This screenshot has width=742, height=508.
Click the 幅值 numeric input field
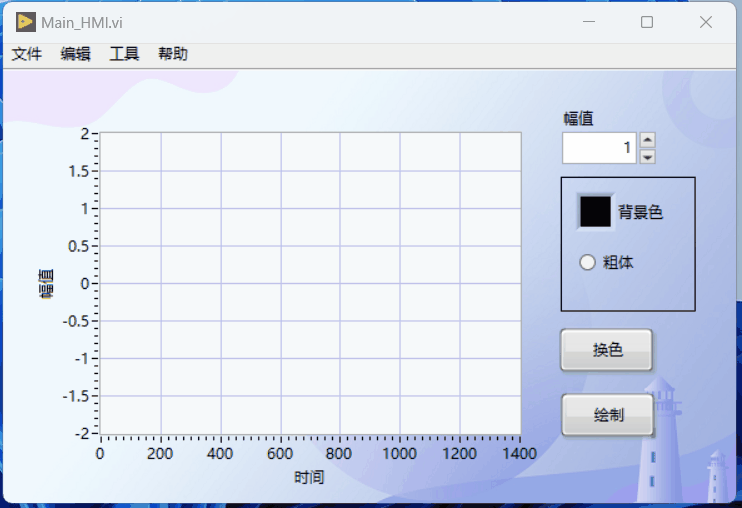pyautogui.click(x=599, y=148)
